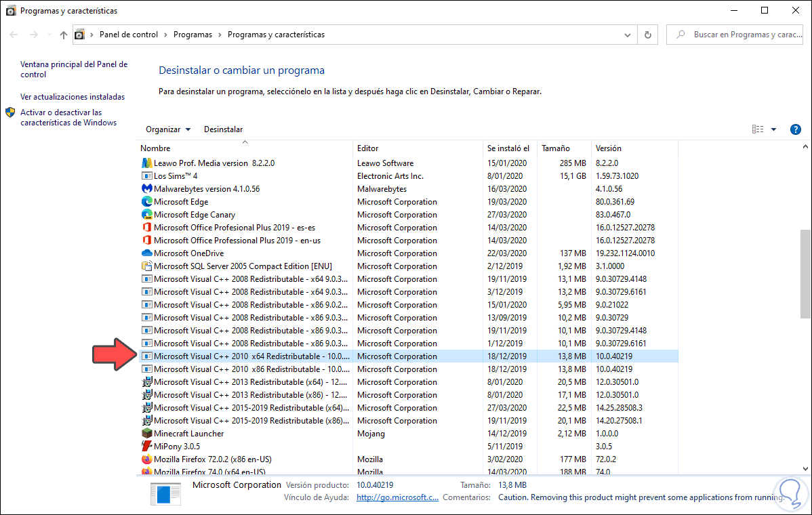Click the refresh button beside address bar

[647, 35]
